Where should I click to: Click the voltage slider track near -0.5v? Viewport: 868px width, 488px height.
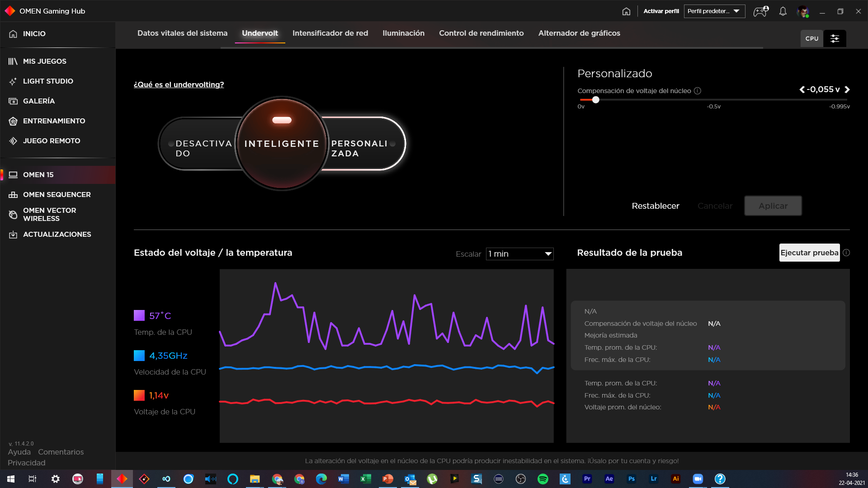[713, 100]
